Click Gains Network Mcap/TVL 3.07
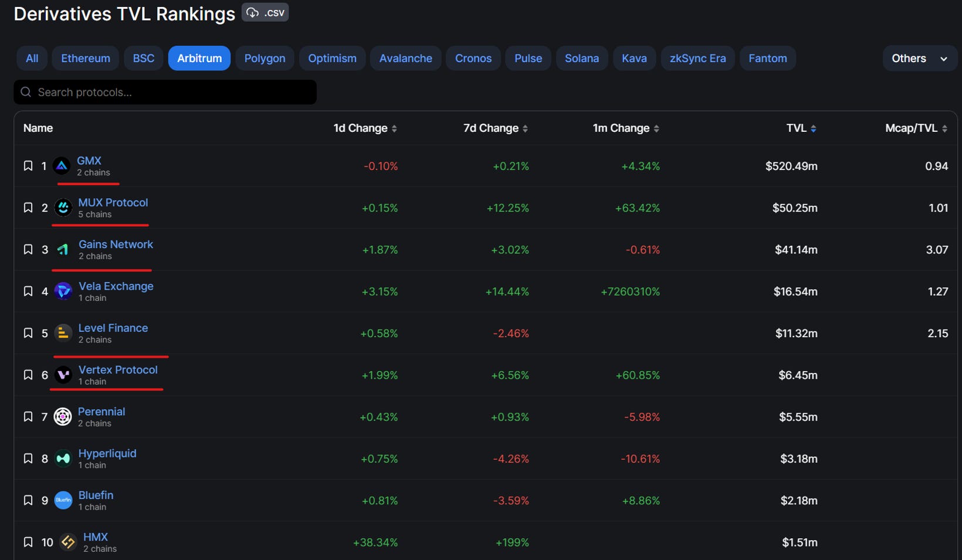Viewport: 962px width, 560px height. click(937, 249)
